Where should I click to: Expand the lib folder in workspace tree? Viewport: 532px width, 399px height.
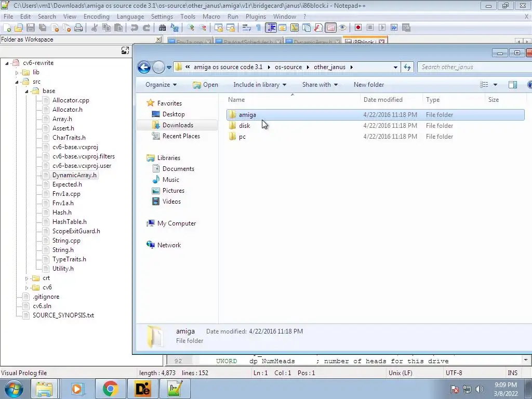point(17,73)
